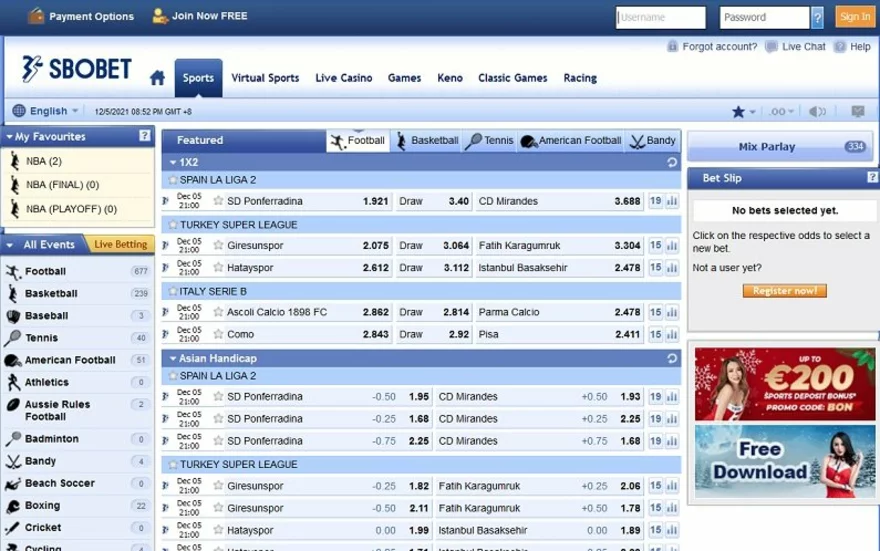Image resolution: width=880 pixels, height=551 pixels.
Task: Open the Virtual Sports menu
Action: (x=265, y=78)
